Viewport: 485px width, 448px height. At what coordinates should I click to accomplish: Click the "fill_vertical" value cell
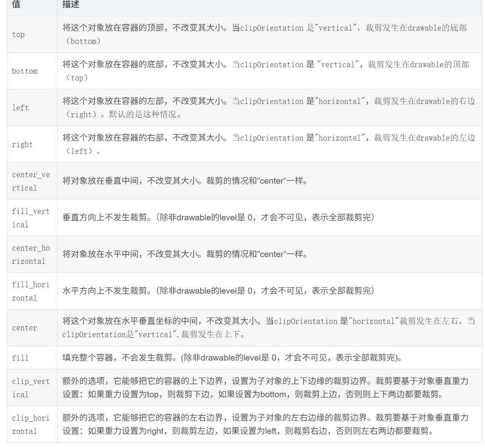pos(31,218)
